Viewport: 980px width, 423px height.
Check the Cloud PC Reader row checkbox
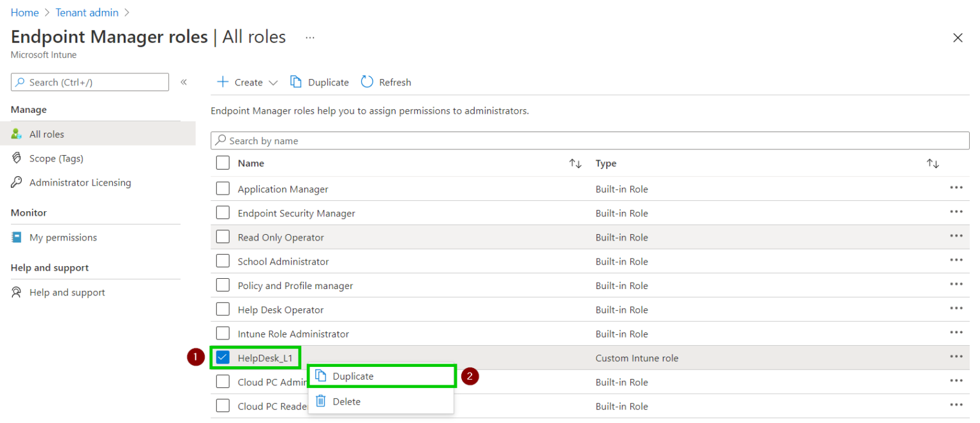[223, 406]
